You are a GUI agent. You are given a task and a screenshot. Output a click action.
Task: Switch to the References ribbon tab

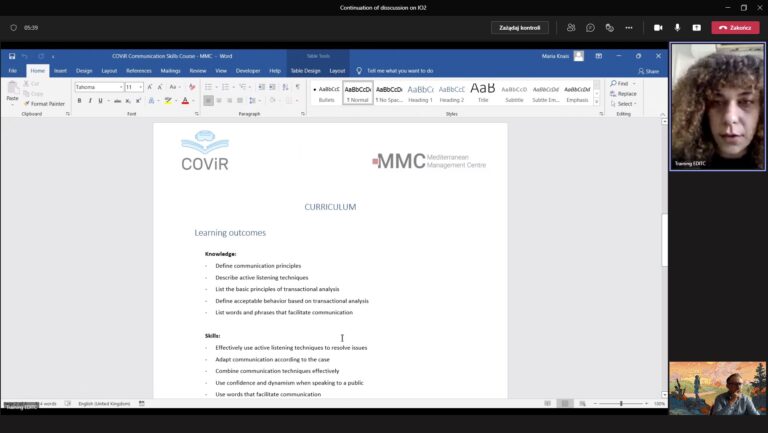tap(139, 71)
